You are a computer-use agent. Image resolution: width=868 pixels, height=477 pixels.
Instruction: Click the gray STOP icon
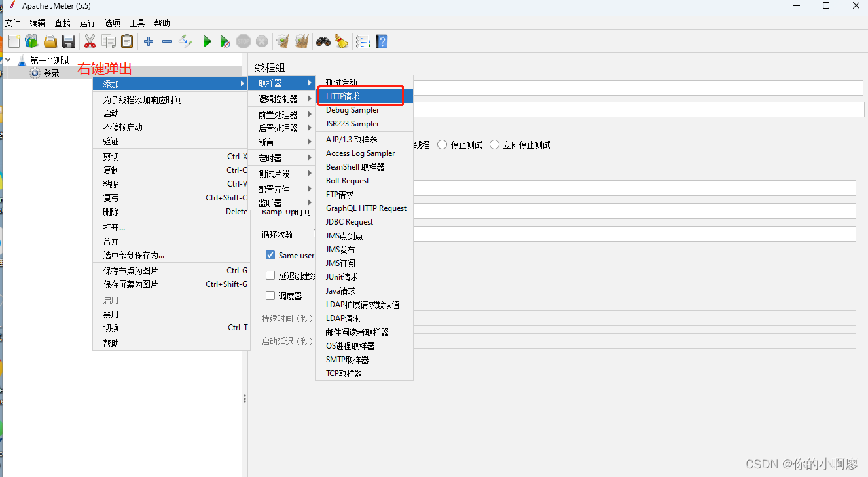[x=244, y=41]
